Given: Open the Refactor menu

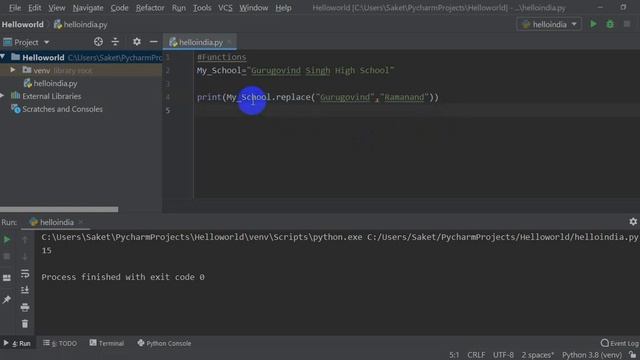Looking at the screenshot, I should coord(150,8).
